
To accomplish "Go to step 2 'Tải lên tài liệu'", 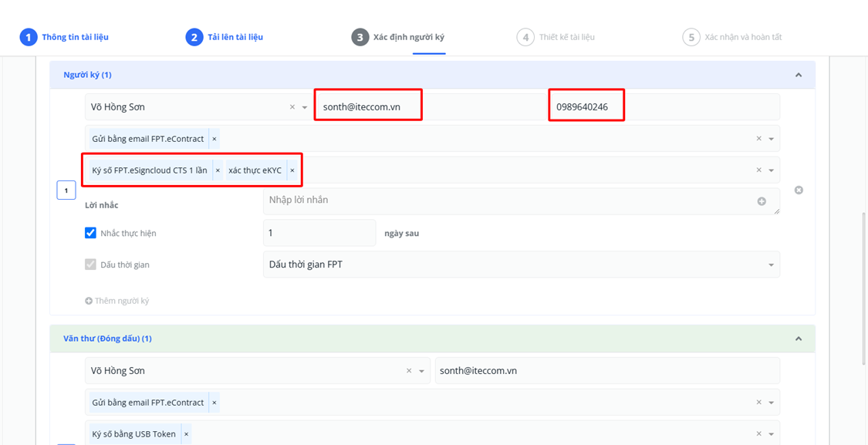I will click(x=225, y=37).
